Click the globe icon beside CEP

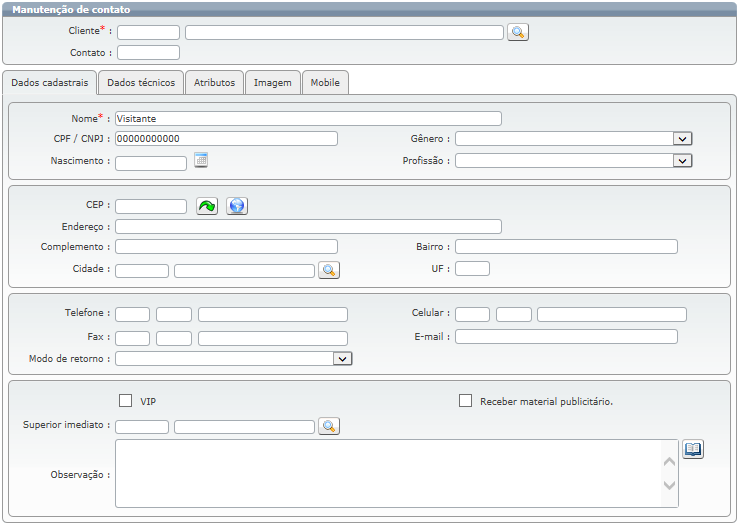pos(236,206)
